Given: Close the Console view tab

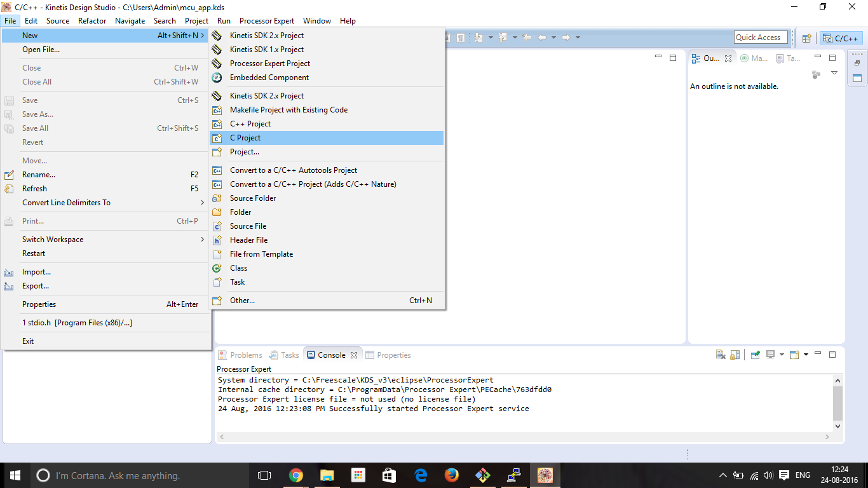Looking at the screenshot, I should [354, 355].
